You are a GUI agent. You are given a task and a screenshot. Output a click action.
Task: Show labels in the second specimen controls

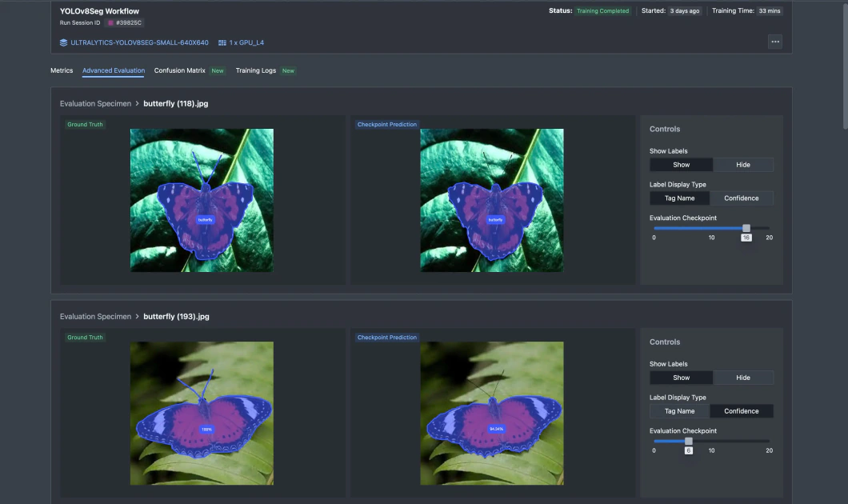(681, 377)
